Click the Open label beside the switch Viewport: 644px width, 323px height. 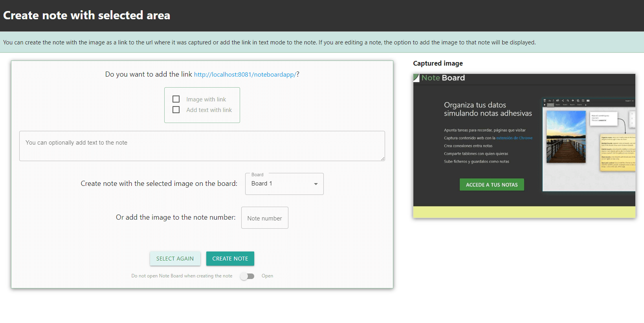[267, 276]
